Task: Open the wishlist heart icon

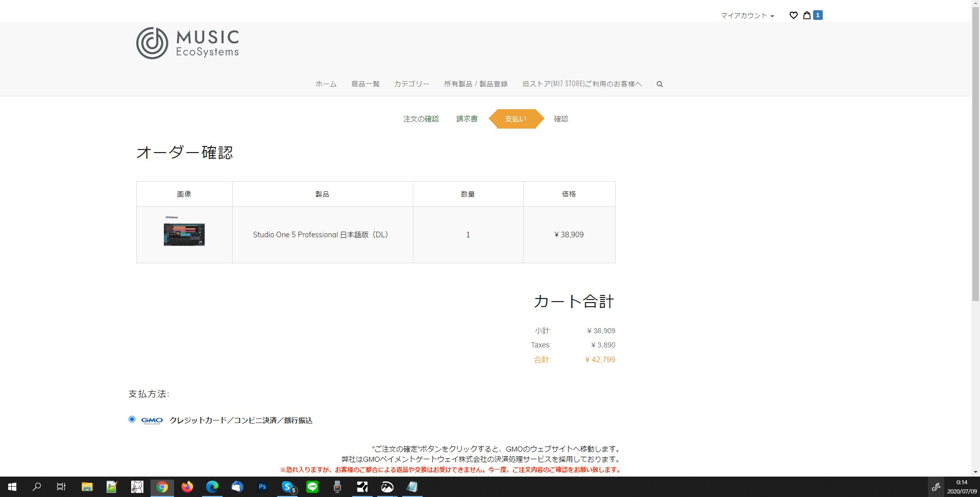Action: coord(793,15)
